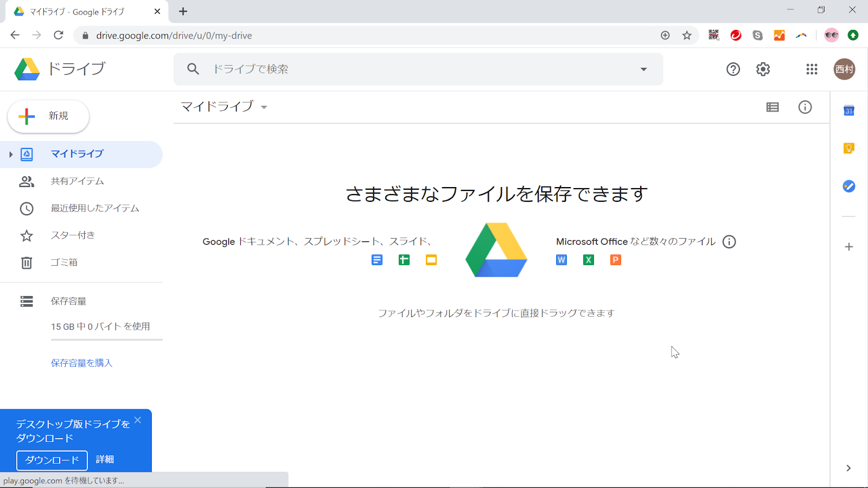Open the Google apps grid

(812, 69)
